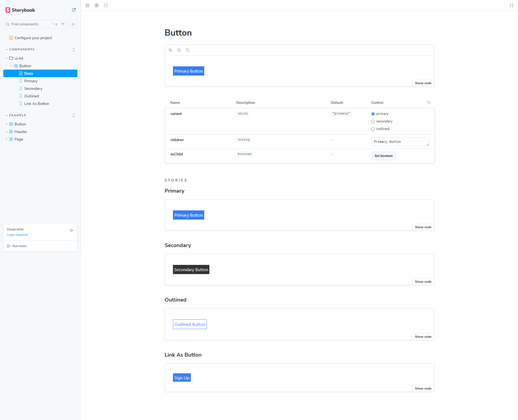
Task: Click the Find components search field
Action: click(x=30, y=24)
